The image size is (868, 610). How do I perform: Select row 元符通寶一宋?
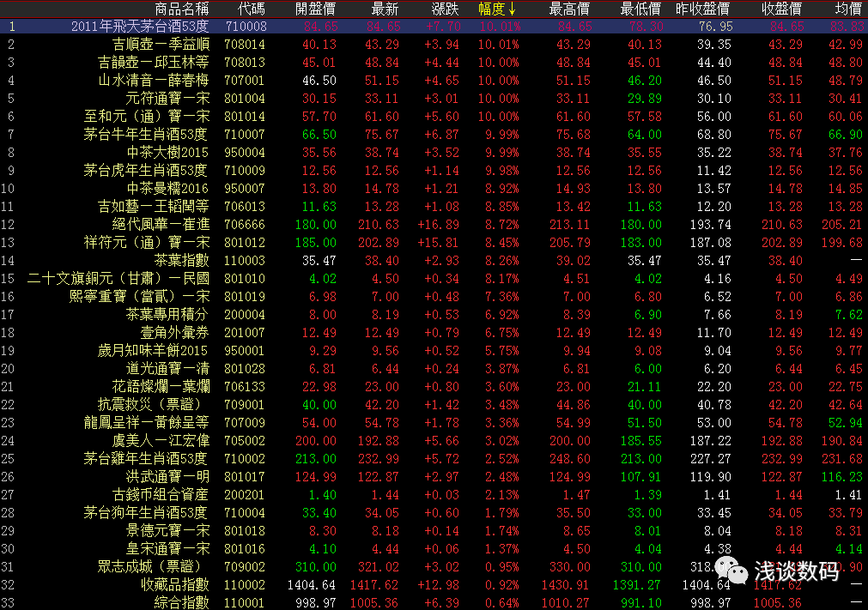(434, 99)
